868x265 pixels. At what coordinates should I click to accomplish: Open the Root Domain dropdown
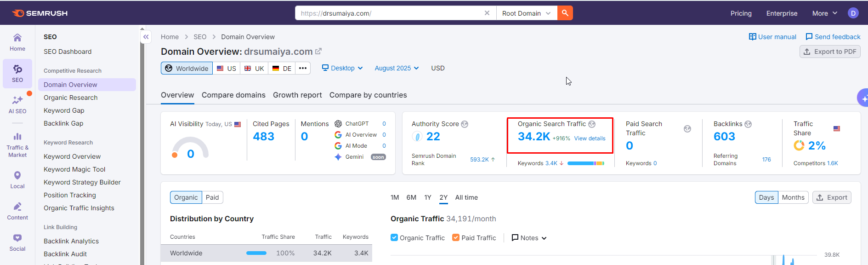[x=526, y=13]
